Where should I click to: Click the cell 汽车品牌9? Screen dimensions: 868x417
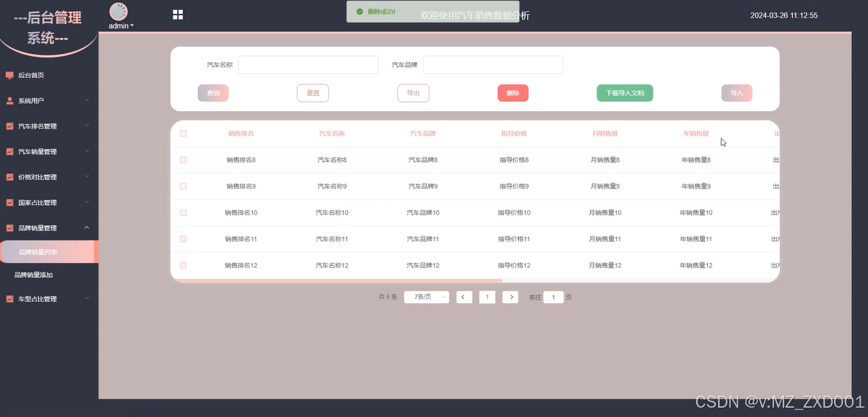point(423,186)
